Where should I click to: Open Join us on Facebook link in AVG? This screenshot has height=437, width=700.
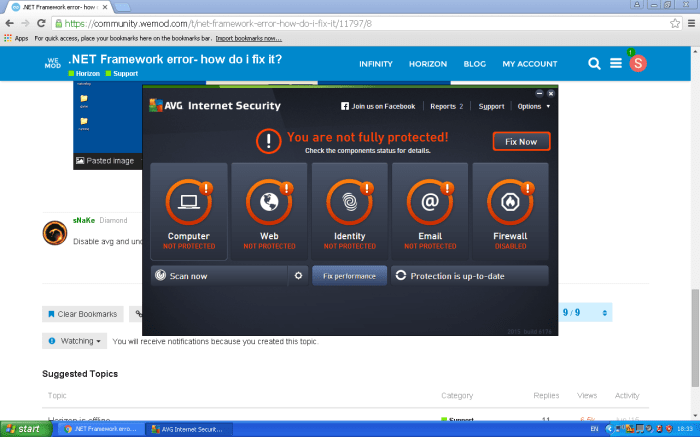point(378,106)
